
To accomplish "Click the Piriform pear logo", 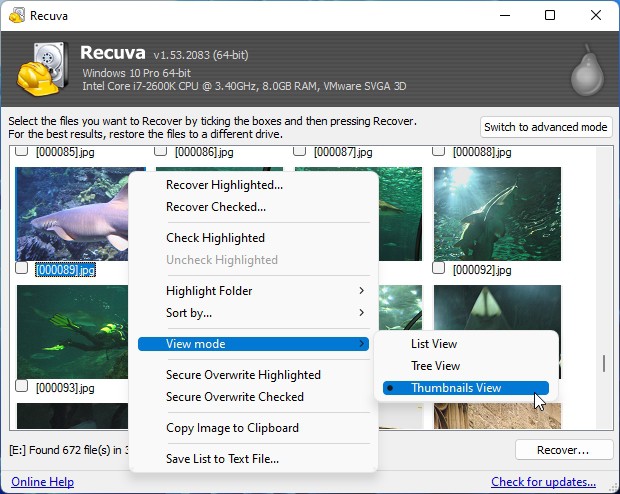I will click(x=588, y=71).
